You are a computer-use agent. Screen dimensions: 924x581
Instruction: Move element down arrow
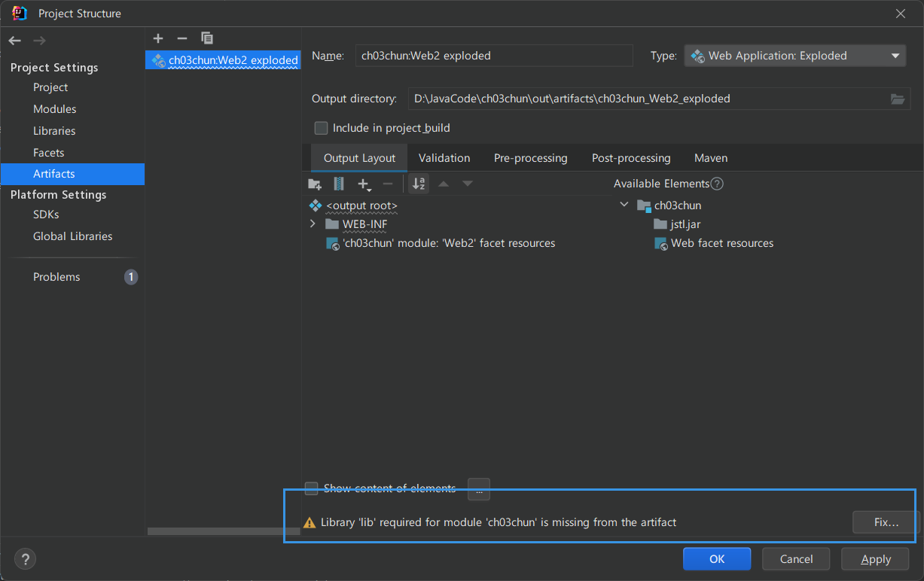tap(468, 184)
